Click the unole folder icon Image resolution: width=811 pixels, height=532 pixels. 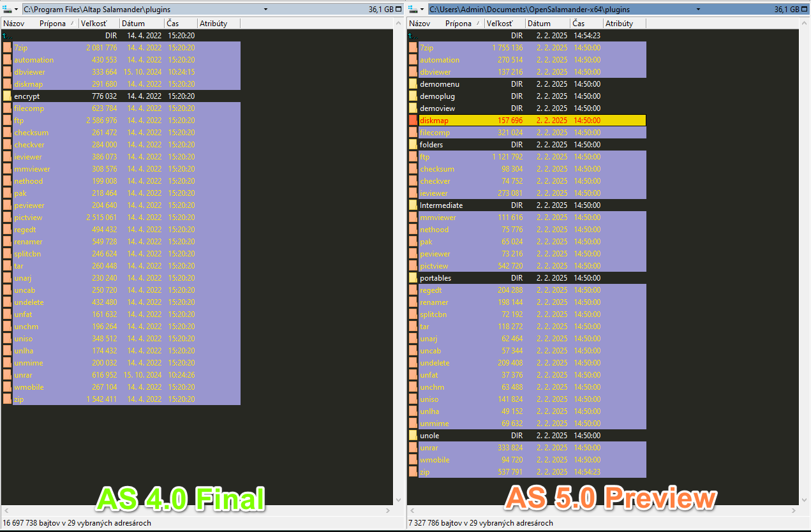pos(413,436)
